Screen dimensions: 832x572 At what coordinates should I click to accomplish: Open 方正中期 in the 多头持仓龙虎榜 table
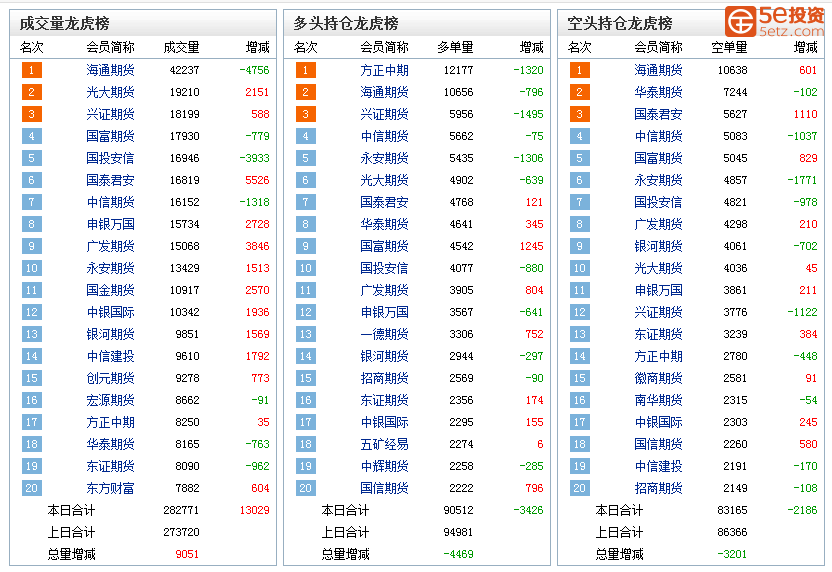(385, 70)
